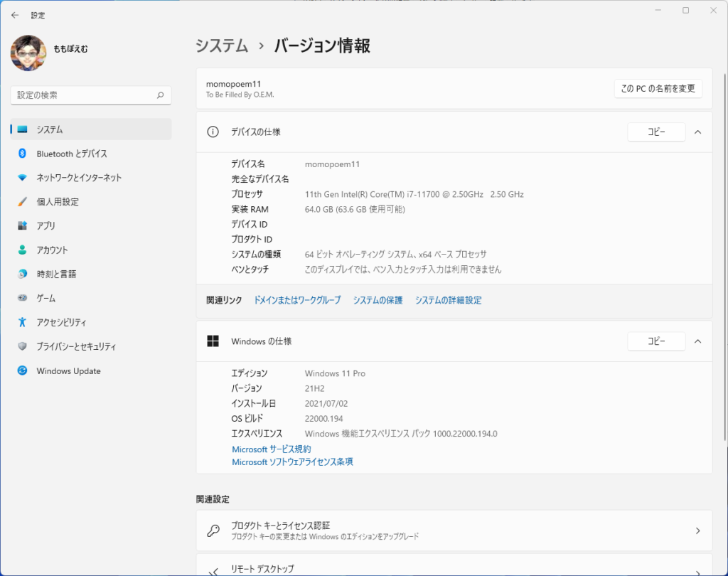
Task: Open リモート デスクトップ settings
Action: [454, 565]
